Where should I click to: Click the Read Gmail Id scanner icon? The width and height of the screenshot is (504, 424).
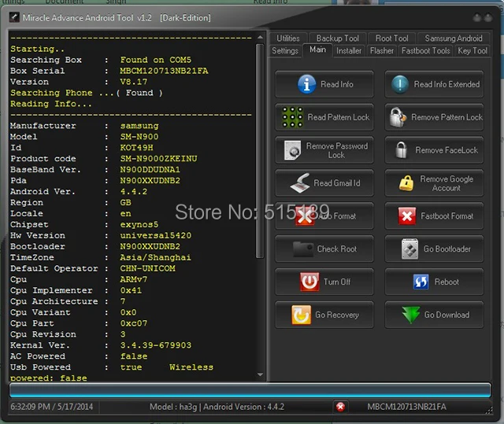point(300,183)
